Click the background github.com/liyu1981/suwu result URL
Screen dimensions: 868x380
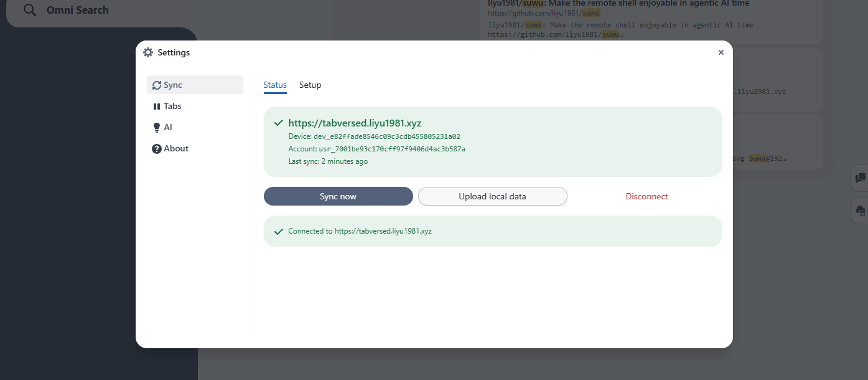click(544, 12)
